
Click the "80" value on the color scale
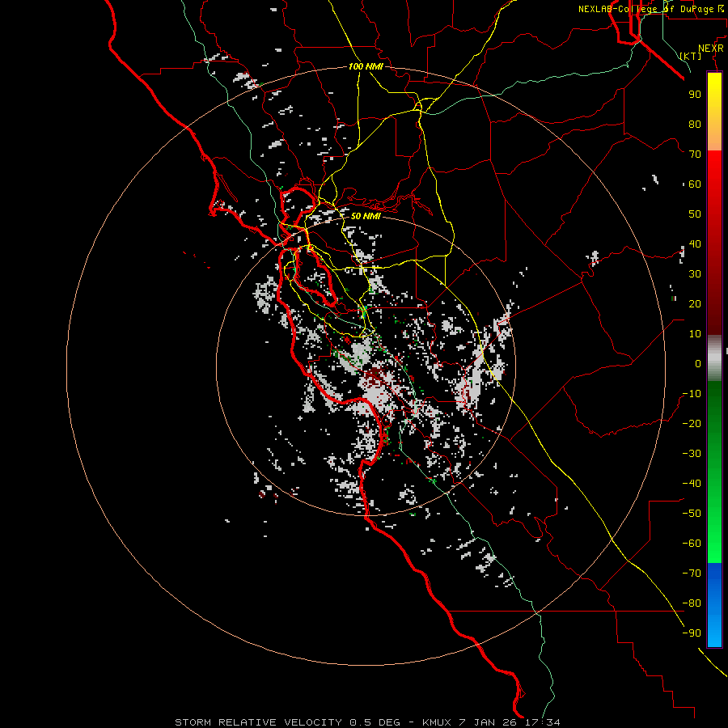coord(695,124)
